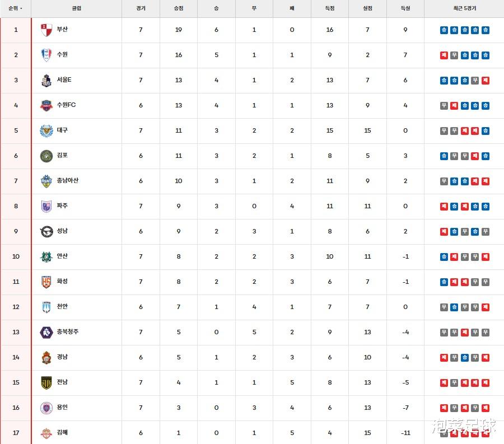
Task: Click the 서울E club crest icon
Action: tap(46, 80)
